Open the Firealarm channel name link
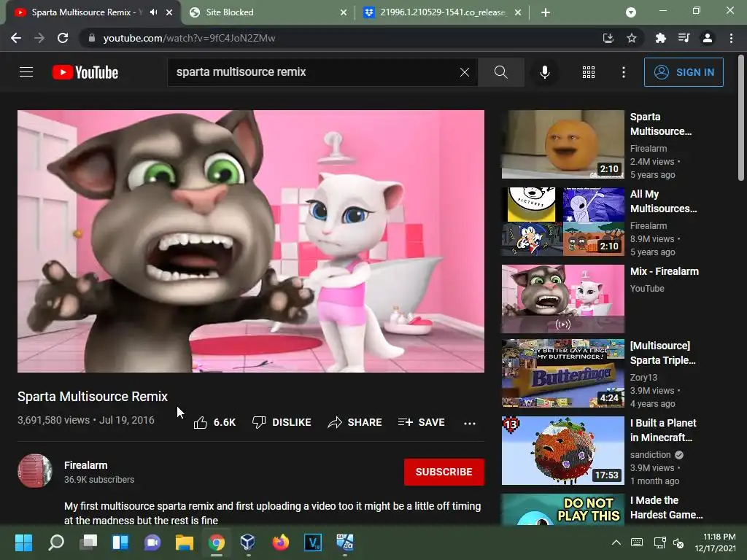The width and height of the screenshot is (747, 560). (86, 465)
